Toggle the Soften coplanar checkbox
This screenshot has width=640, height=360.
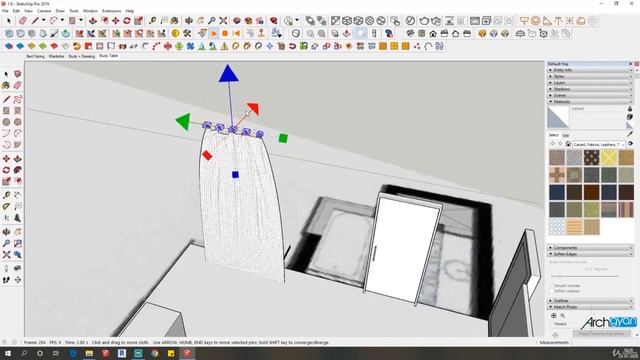(x=552, y=291)
